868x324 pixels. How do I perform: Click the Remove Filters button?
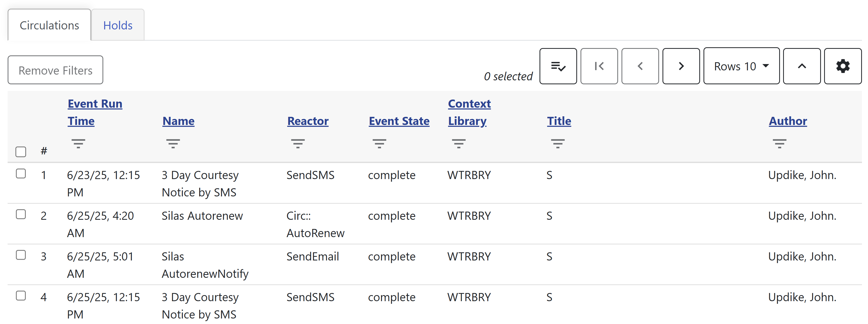55,70
